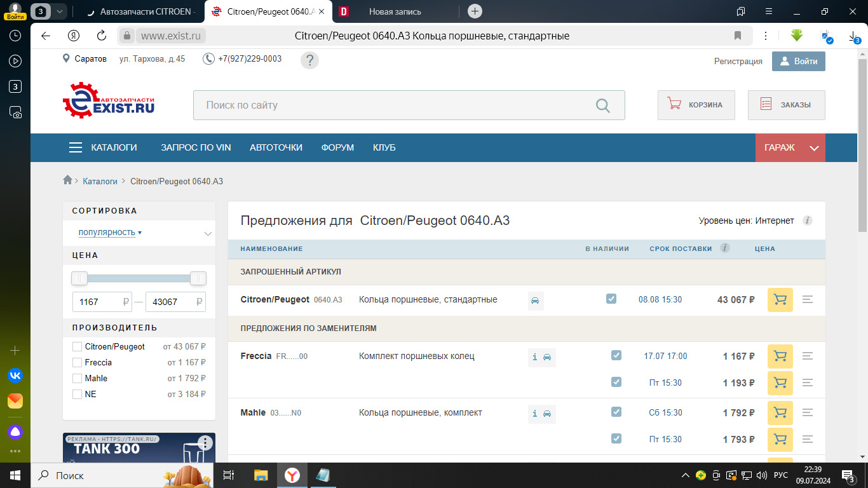This screenshot has width=868, height=488.
Task: Expand the sort panel chevron
Action: pyautogui.click(x=208, y=234)
